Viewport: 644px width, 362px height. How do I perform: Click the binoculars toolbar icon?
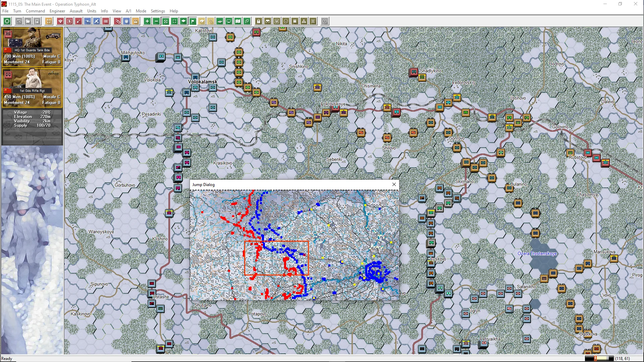pos(268,21)
